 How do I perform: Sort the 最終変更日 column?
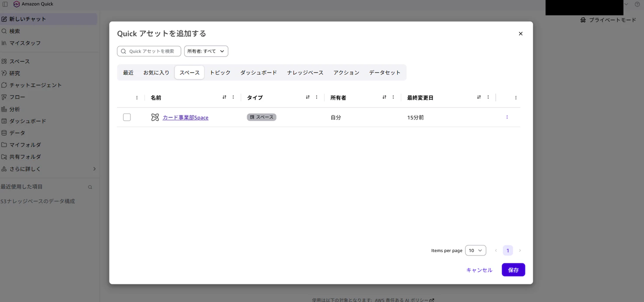tap(479, 97)
